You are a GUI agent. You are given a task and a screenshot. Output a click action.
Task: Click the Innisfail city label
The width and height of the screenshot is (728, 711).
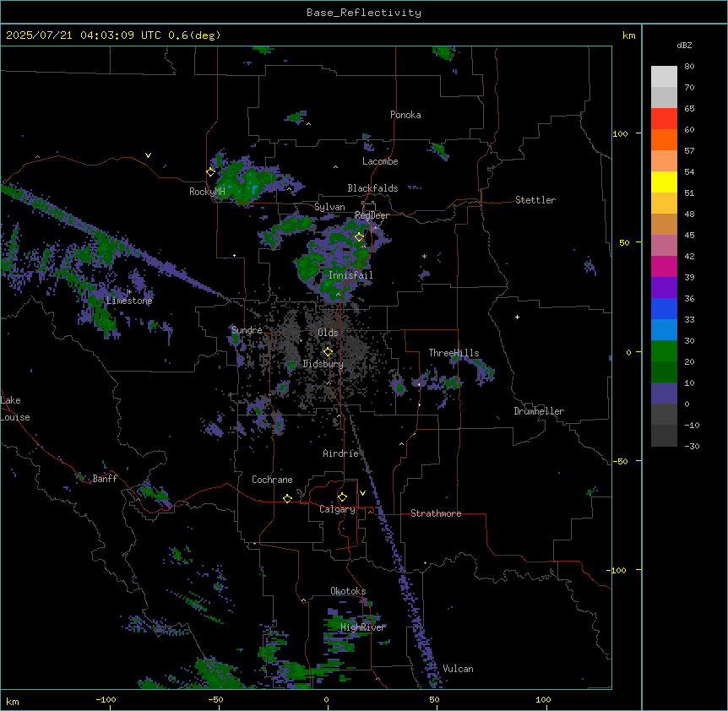pyautogui.click(x=350, y=275)
